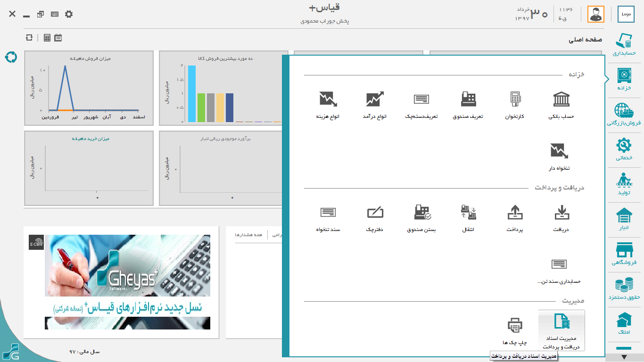
Task: Click the E-Care badge on banner
Action: (36, 242)
